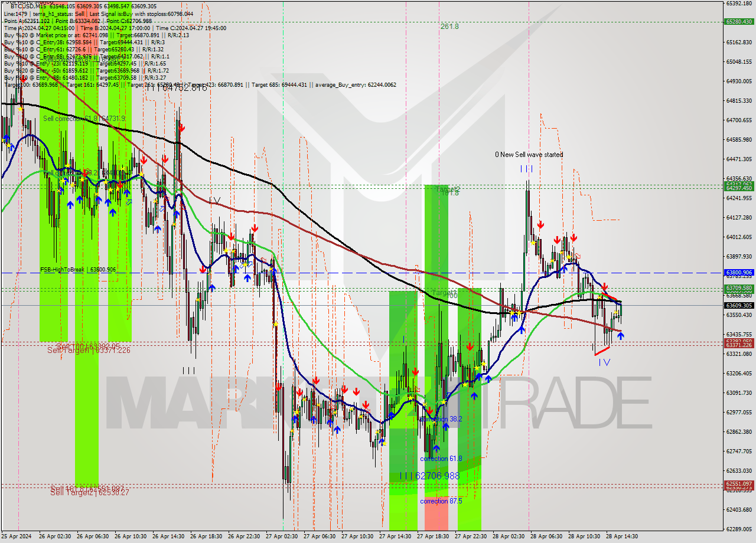The width and height of the screenshot is (756, 543).
Task: Click the '27 Apr 18:30' time label
Action: [x=434, y=537]
